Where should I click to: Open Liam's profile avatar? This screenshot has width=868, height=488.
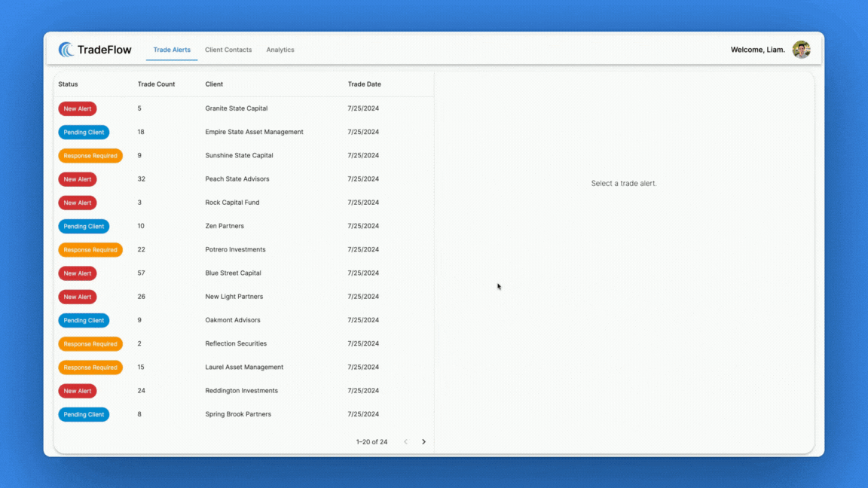pos(801,50)
